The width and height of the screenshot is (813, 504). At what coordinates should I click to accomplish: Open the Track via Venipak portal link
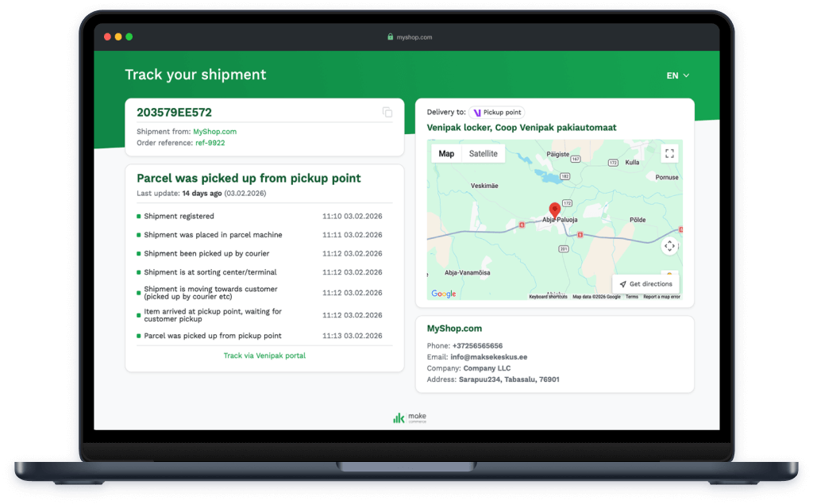coord(264,356)
